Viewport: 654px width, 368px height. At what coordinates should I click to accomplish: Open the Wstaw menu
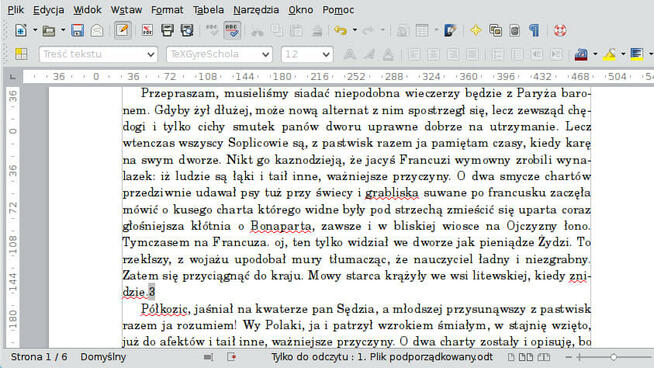click(x=126, y=10)
